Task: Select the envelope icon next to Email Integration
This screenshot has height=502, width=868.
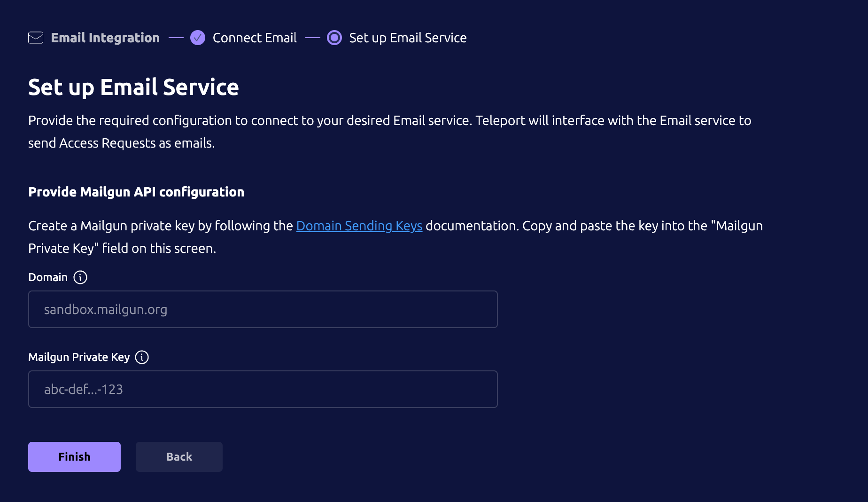Action: click(x=35, y=38)
